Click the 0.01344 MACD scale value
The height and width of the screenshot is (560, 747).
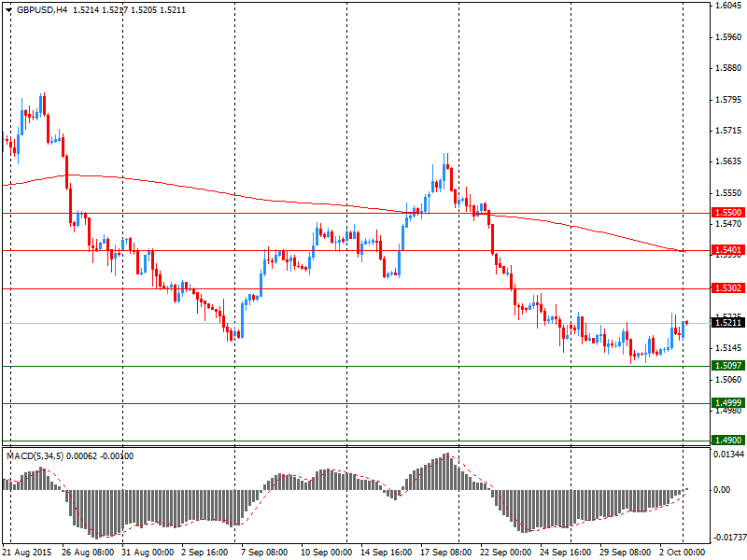728,455
